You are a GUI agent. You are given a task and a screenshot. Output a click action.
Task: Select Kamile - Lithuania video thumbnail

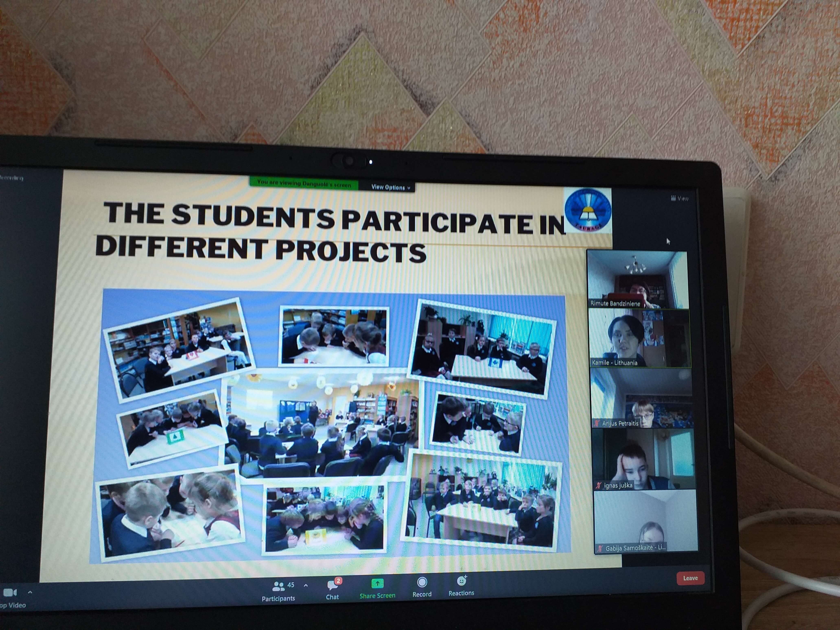pyautogui.click(x=640, y=338)
